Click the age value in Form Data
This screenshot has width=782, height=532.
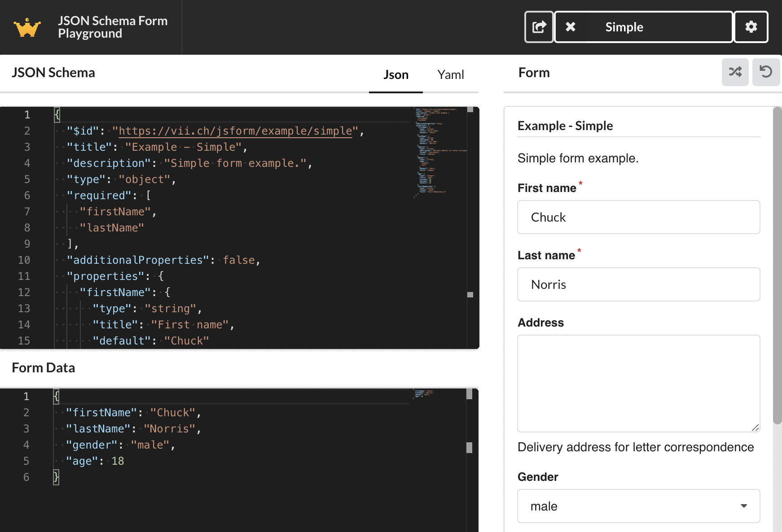click(118, 461)
